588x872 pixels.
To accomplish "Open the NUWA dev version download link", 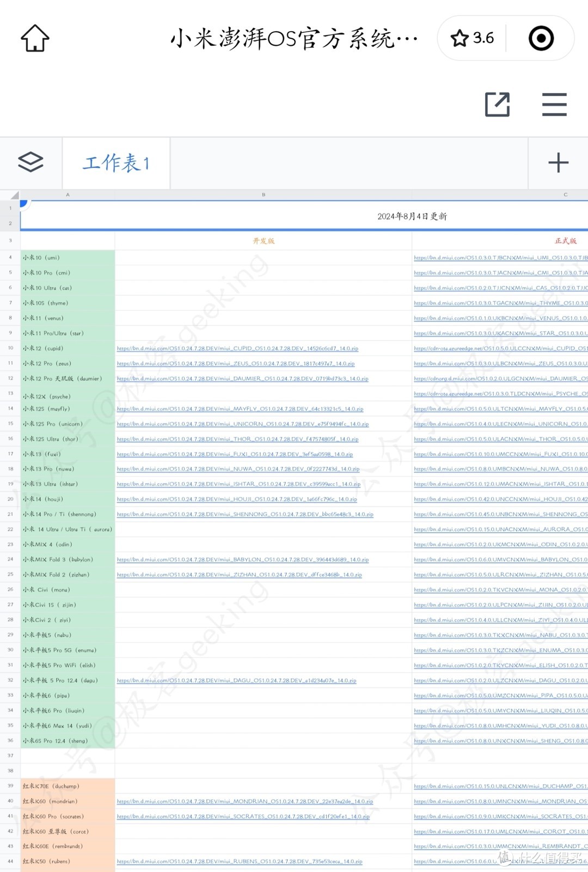I will pos(238,469).
